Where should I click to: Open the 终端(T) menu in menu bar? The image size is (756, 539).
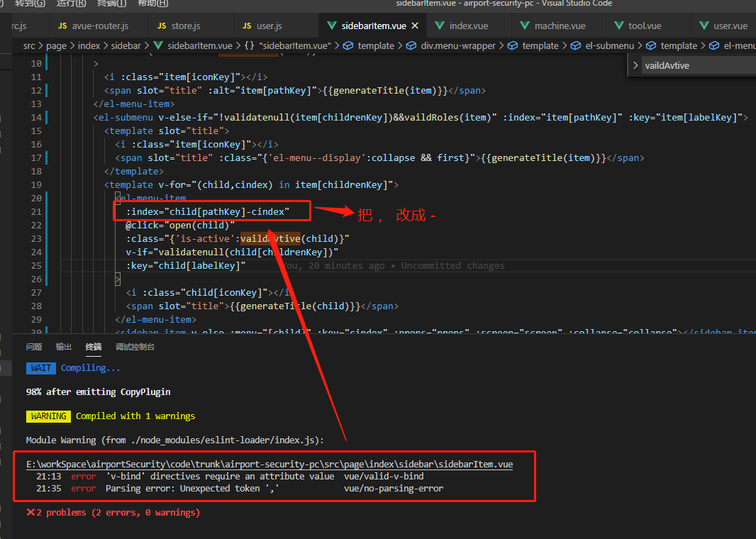click(x=111, y=4)
